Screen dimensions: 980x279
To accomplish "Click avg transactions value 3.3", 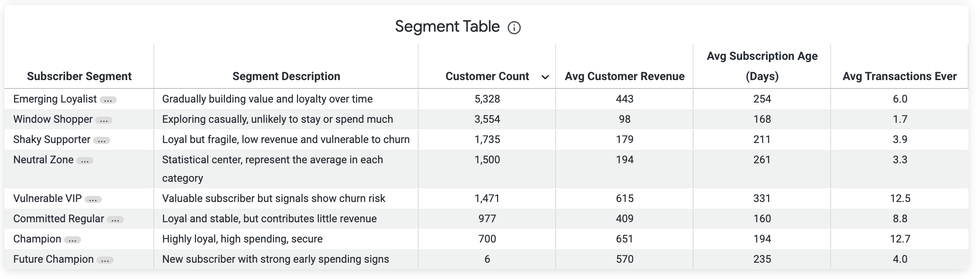I will pyautogui.click(x=900, y=160).
